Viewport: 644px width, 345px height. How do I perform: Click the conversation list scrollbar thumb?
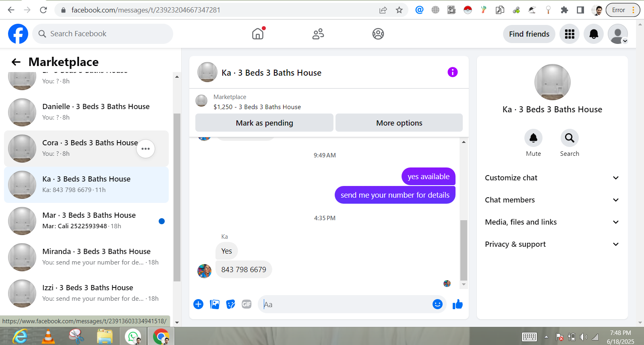(x=177, y=197)
